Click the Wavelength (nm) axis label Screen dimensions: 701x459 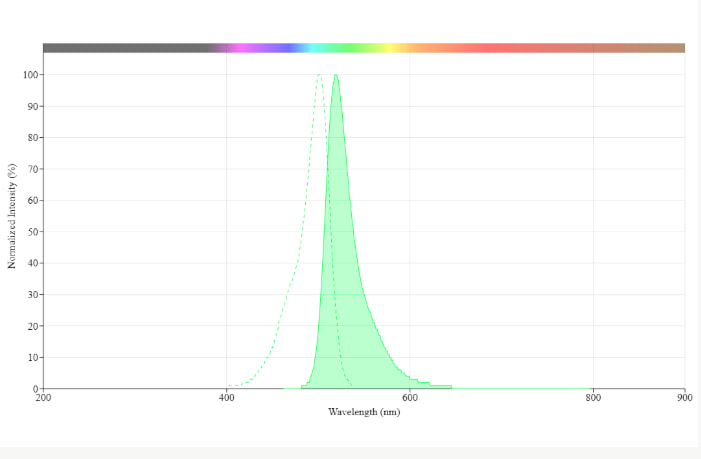click(x=364, y=412)
